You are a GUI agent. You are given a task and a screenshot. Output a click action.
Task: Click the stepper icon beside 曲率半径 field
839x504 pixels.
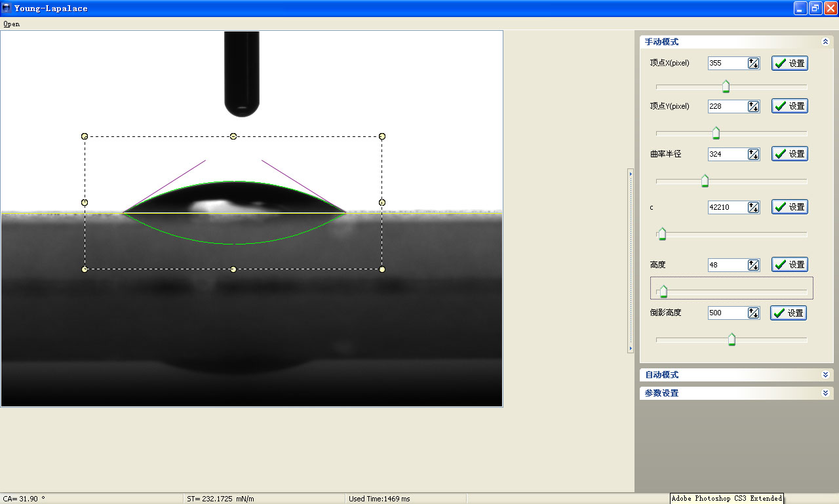[x=753, y=154]
